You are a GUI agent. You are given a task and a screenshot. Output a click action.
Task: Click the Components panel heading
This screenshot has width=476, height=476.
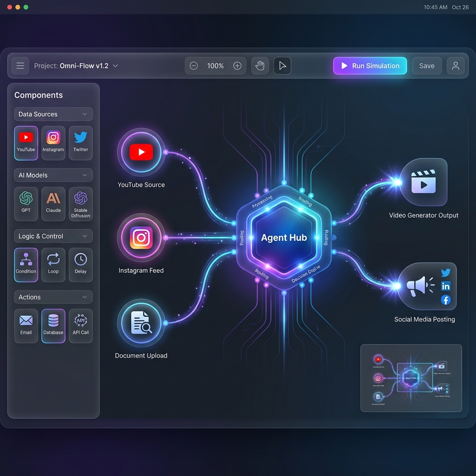(x=39, y=95)
